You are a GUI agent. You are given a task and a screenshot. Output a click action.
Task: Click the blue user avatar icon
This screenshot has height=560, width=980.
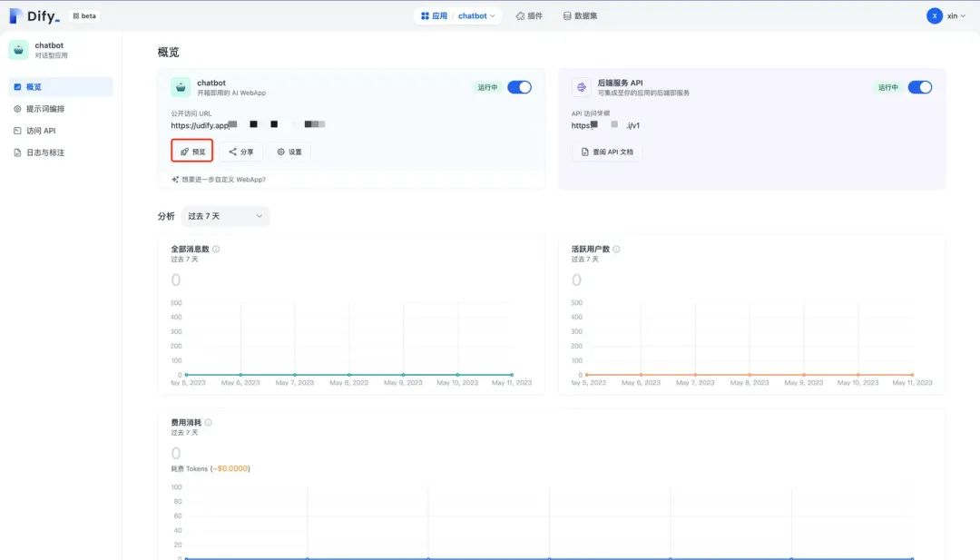tap(935, 15)
